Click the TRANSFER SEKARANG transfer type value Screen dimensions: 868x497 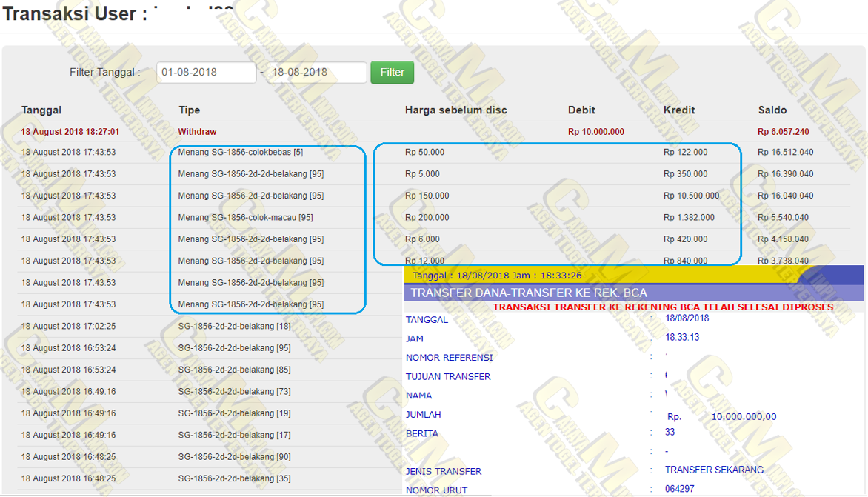click(714, 470)
